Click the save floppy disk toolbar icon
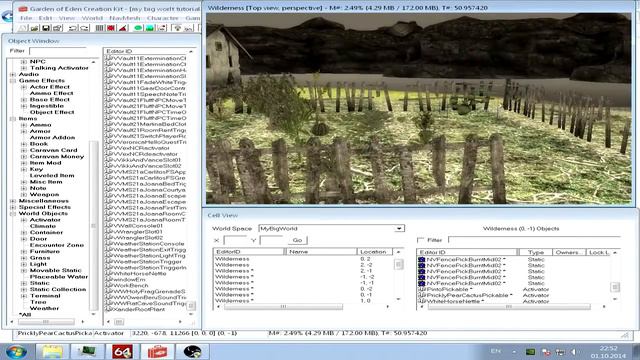The width and height of the screenshot is (640, 360). coord(46,28)
